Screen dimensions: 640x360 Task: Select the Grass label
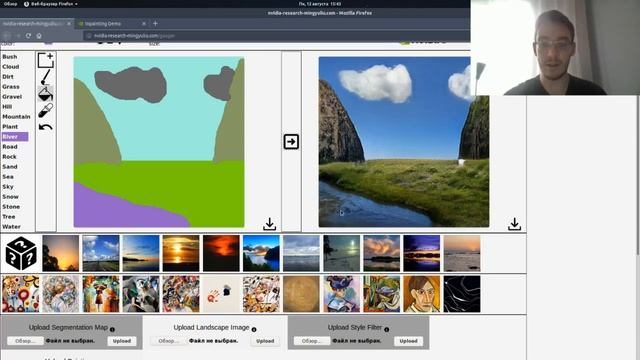click(x=11, y=87)
